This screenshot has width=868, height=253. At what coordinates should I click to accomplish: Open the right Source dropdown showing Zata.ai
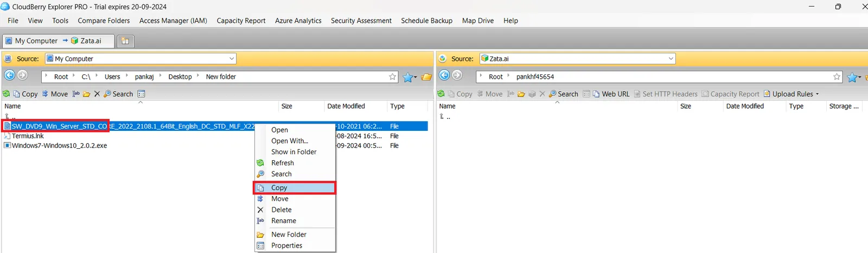[577, 59]
